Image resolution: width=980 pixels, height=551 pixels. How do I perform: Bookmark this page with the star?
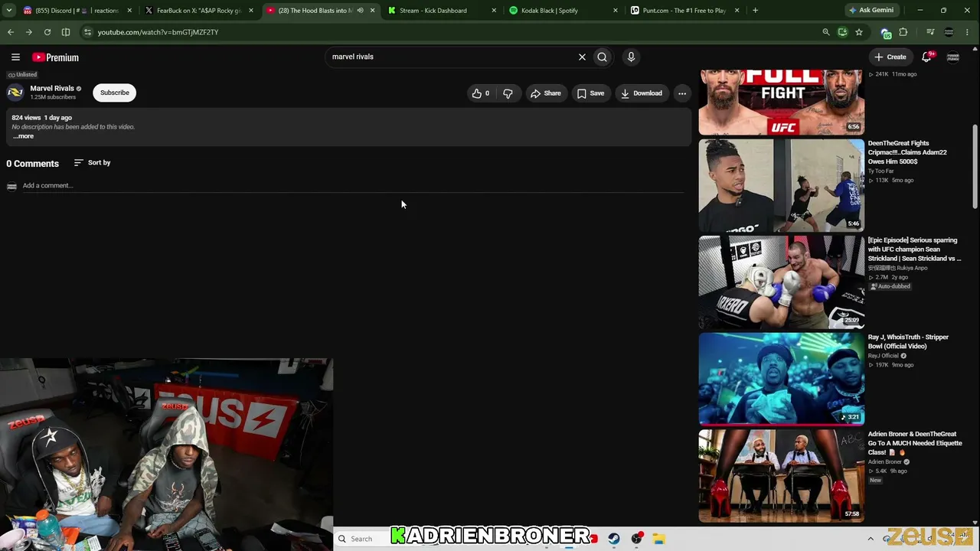pos(859,32)
